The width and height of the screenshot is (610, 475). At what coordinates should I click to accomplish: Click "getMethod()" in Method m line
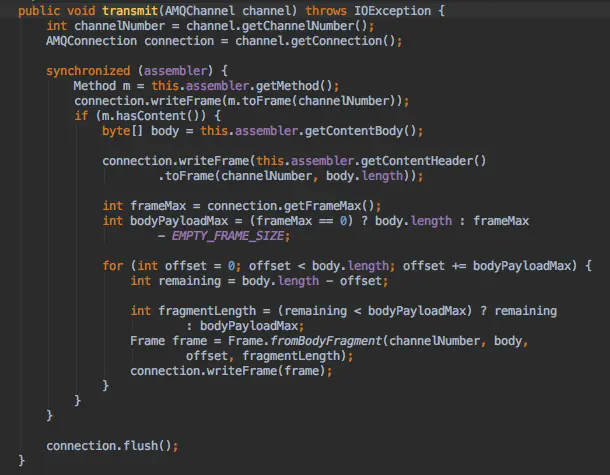(294, 86)
